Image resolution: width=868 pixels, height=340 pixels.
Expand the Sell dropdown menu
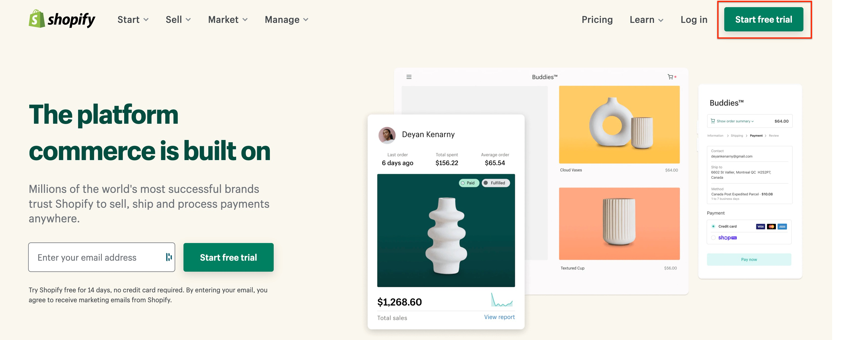(x=178, y=19)
